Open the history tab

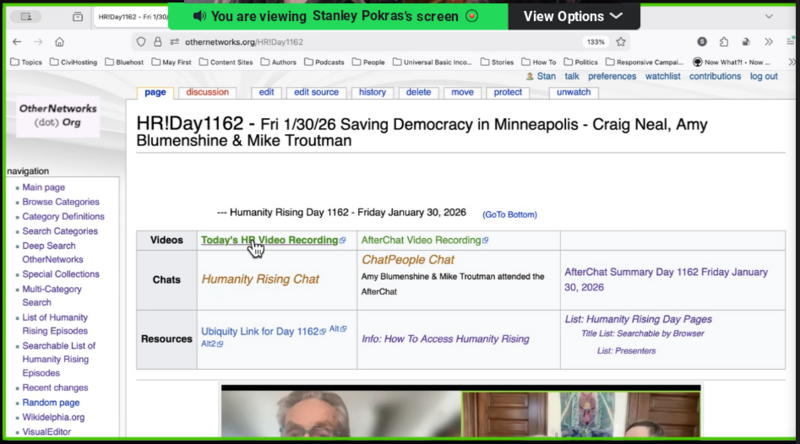tap(372, 92)
